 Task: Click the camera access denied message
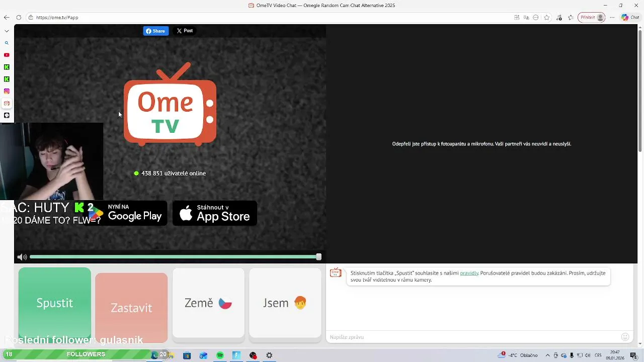(x=481, y=144)
